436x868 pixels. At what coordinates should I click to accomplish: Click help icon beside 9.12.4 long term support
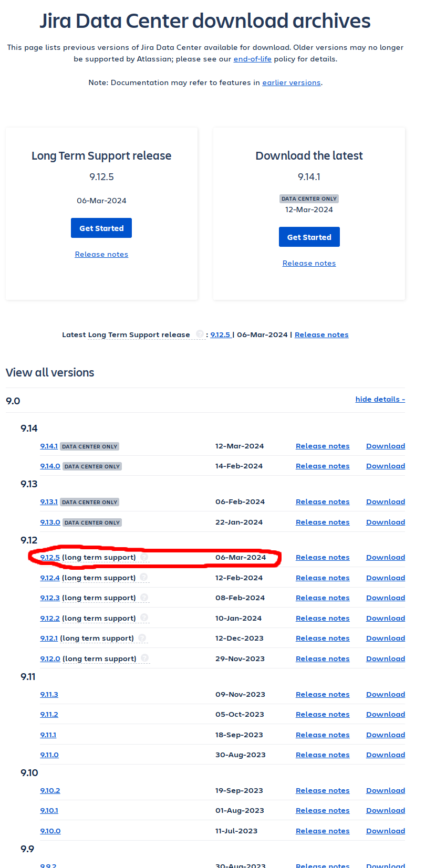pyautogui.click(x=144, y=577)
